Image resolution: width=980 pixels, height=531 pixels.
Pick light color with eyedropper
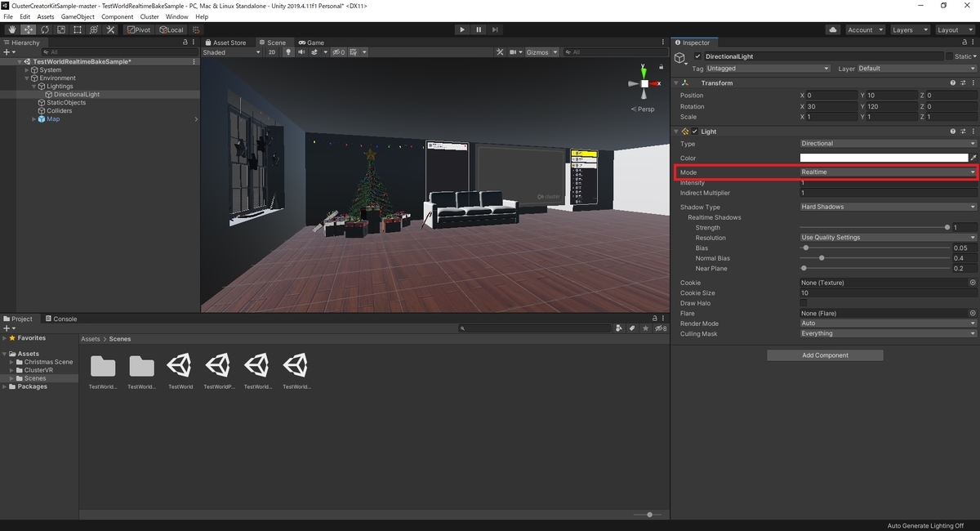[973, 158]
